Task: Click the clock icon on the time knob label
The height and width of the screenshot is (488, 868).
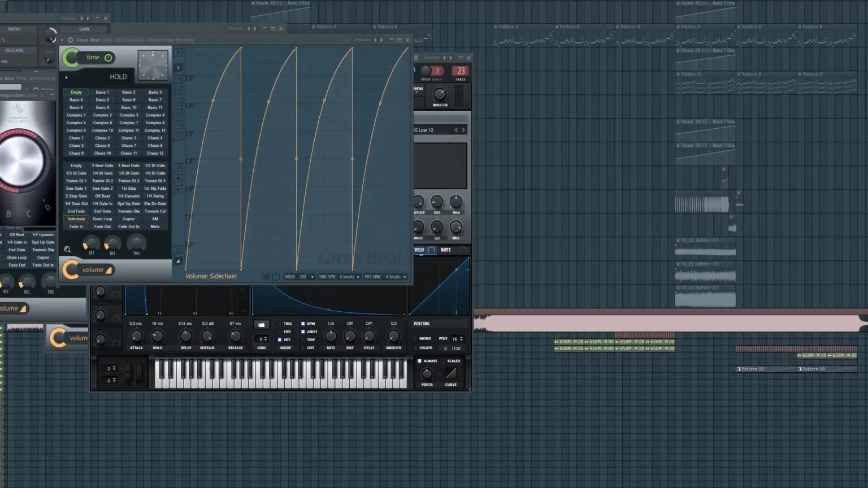Action: pos(108,58)
